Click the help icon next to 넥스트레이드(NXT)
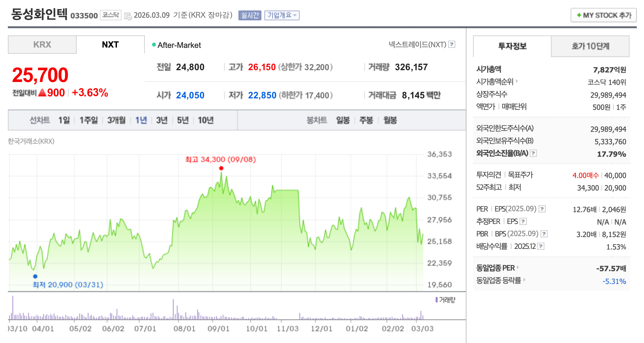This screenshot has width=644, height=343. [x=452, y=44]
